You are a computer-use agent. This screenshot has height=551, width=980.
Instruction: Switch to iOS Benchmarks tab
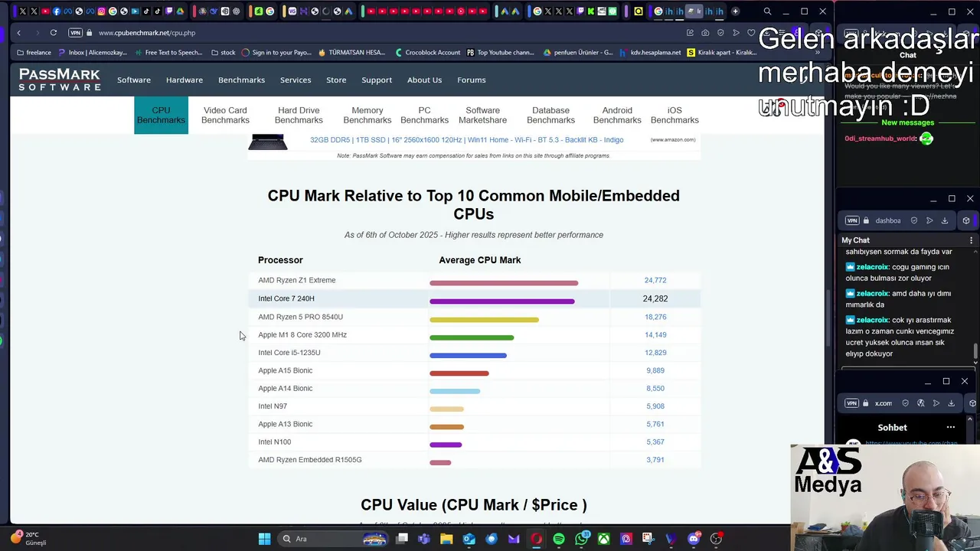tap(675, 115)
